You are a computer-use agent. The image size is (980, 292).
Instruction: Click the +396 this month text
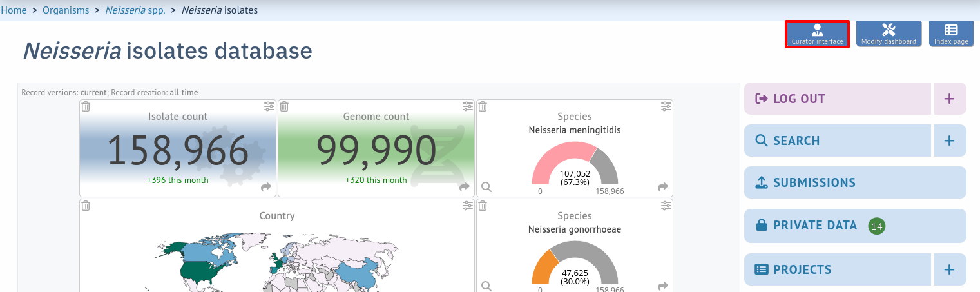pyautogui.click(x=178, y=180)
